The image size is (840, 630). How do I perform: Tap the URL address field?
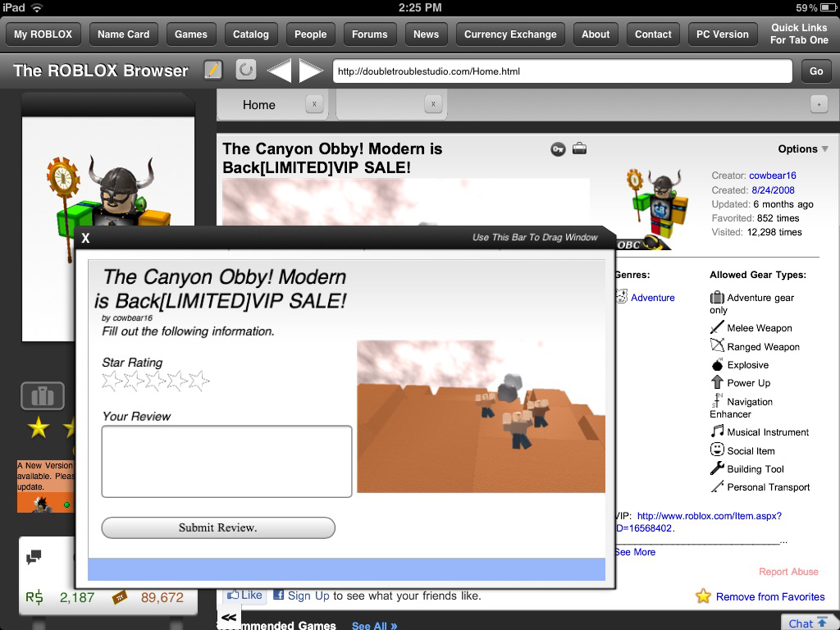tap(563, 71)
